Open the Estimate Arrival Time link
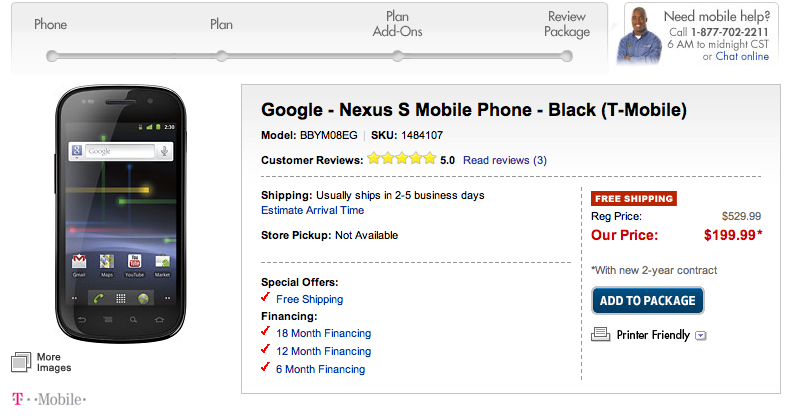Viewport: 787px width, 419px height. 312,211
